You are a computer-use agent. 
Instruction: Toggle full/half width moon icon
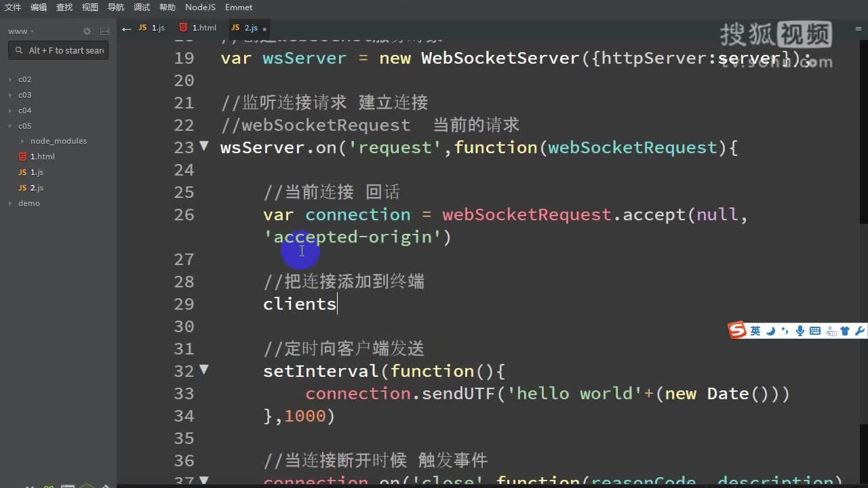coord(771,330)
